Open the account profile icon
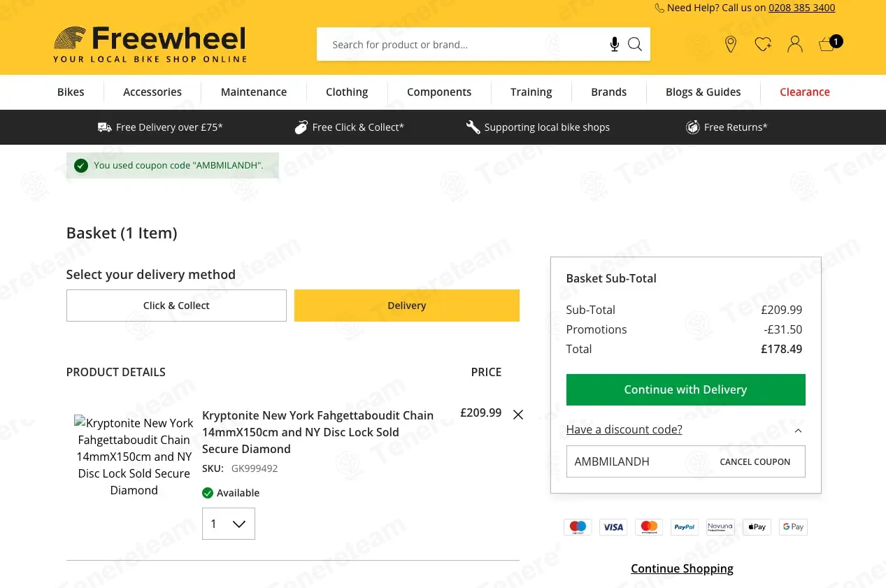Viewport: 886px width, 588px height. 795,45
